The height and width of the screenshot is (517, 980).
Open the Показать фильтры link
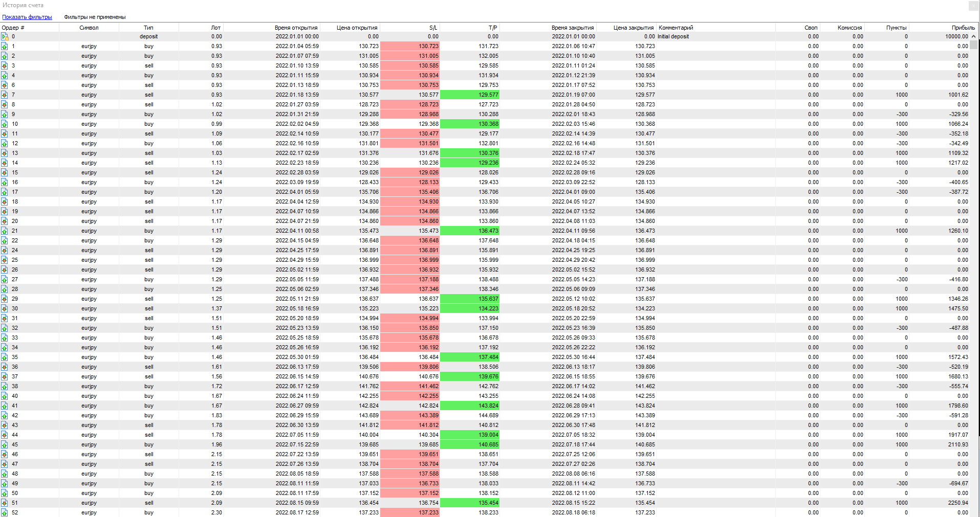[27, 17]
